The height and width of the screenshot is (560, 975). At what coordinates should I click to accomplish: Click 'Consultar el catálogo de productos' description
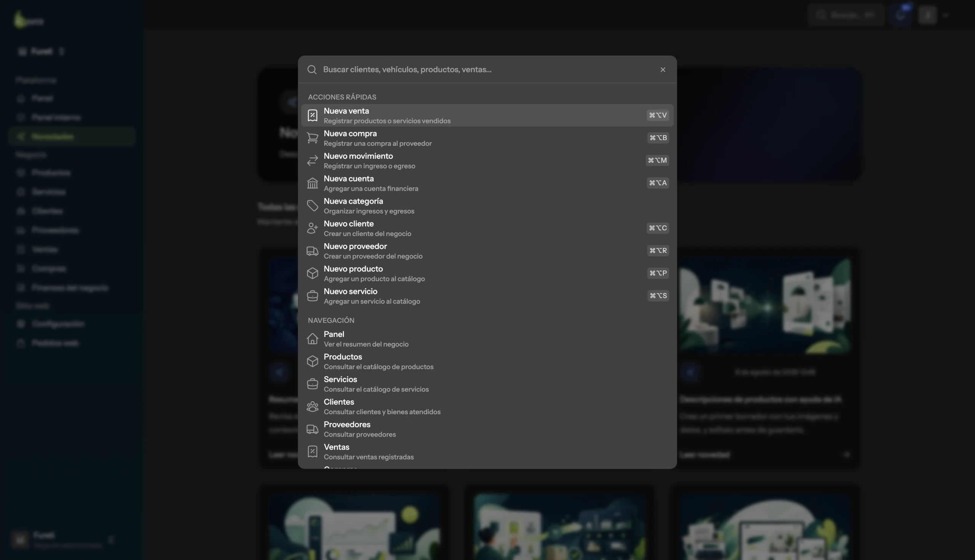[x=379, y=367]
